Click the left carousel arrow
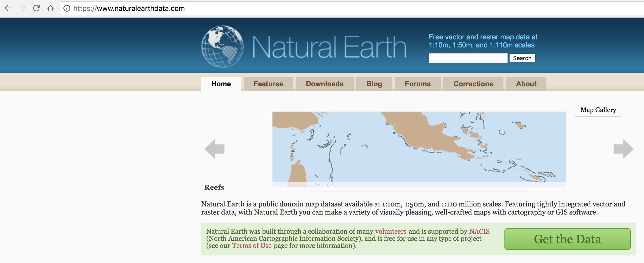The image size is (644, 263). (214, 149)
